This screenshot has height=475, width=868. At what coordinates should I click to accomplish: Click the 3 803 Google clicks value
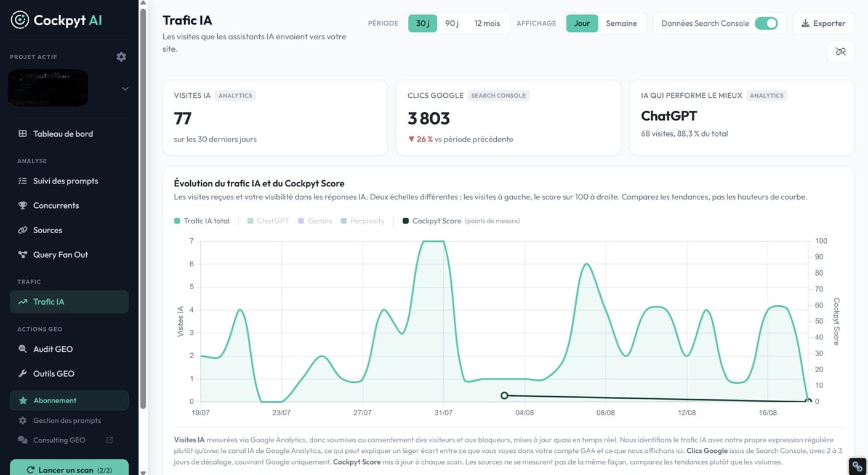click(x=428, y=118)
